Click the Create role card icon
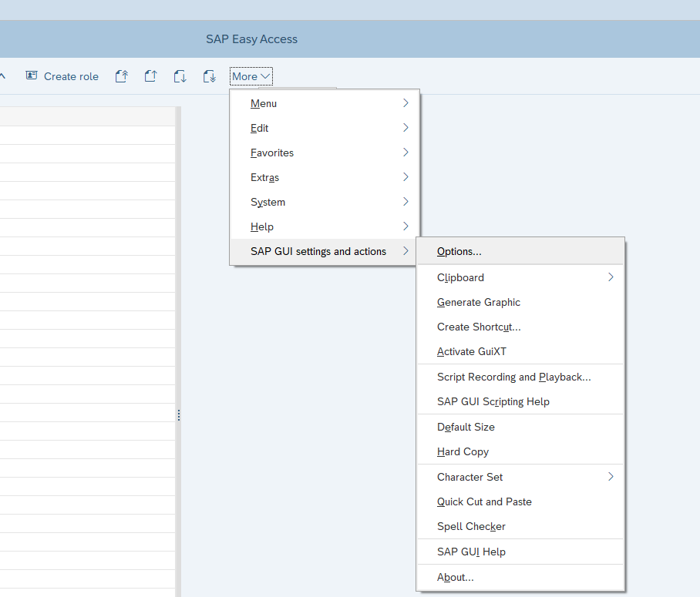Viewport: 700px width, 597px height. click(x=32, y=75)
